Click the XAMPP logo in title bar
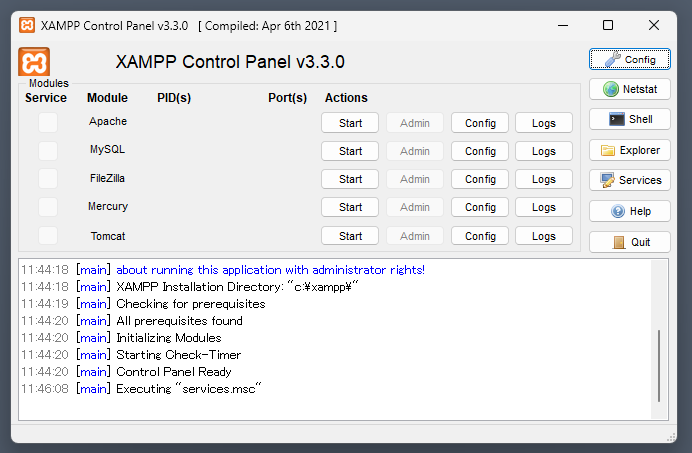This screenshot has width=692, height=453. coord(27,25)
